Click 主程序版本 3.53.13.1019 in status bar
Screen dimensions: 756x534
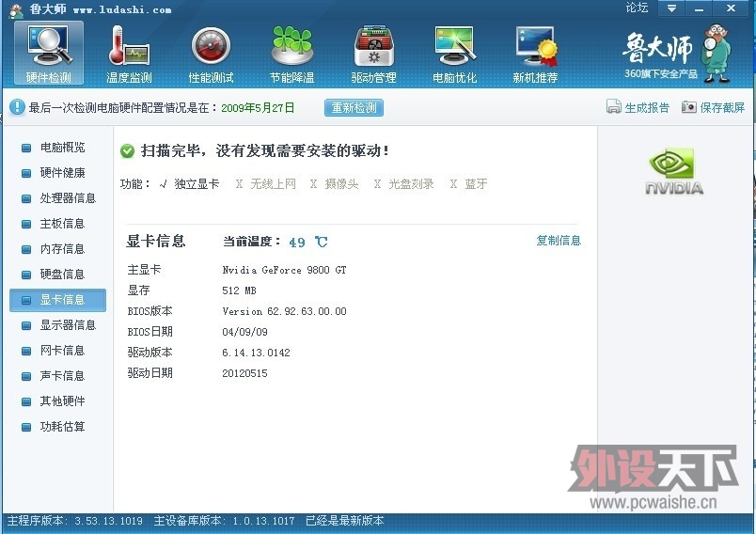click(x=74, y=521)
